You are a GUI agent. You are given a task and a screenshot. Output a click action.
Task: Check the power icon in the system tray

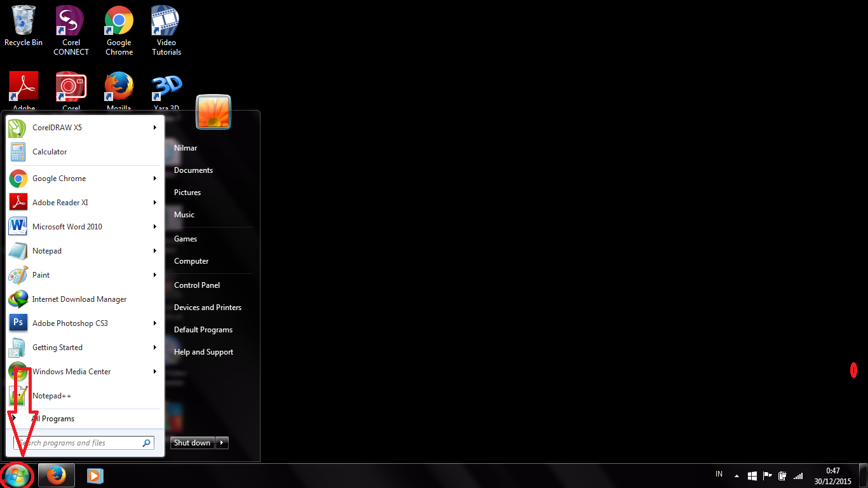[x=783, y=475]
